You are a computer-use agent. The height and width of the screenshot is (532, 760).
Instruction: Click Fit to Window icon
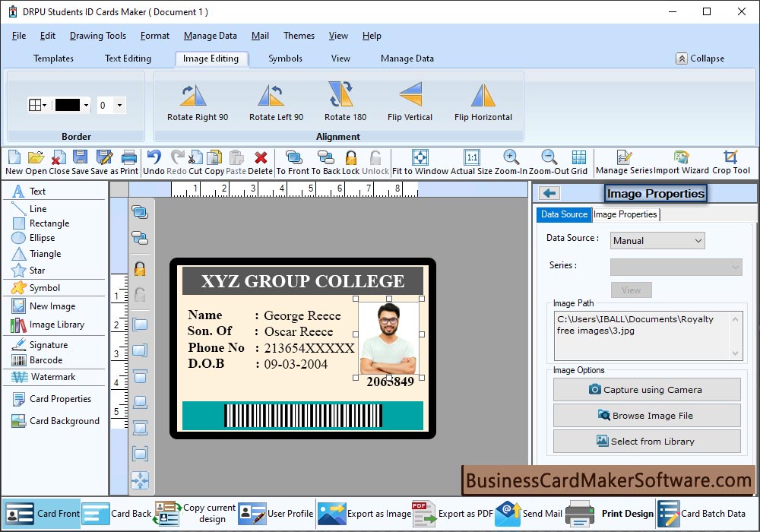click(x=420, y=157)
